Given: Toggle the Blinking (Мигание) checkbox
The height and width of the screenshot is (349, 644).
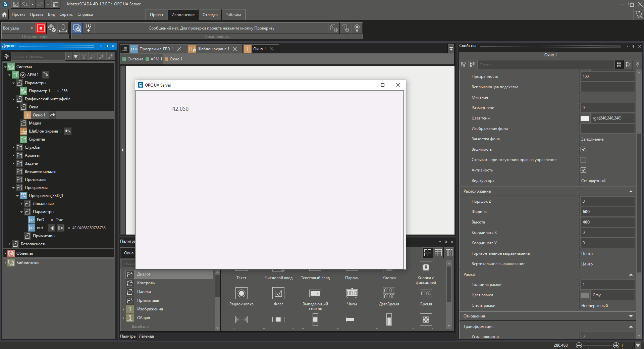Looking at the screenshot, I should tap(583, 97).
